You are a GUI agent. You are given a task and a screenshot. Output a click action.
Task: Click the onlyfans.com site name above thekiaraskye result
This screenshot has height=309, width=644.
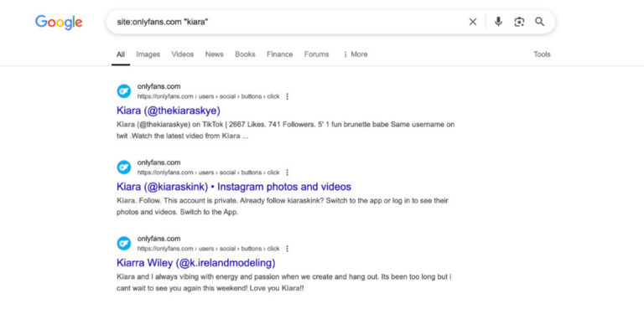coord(158,86)
